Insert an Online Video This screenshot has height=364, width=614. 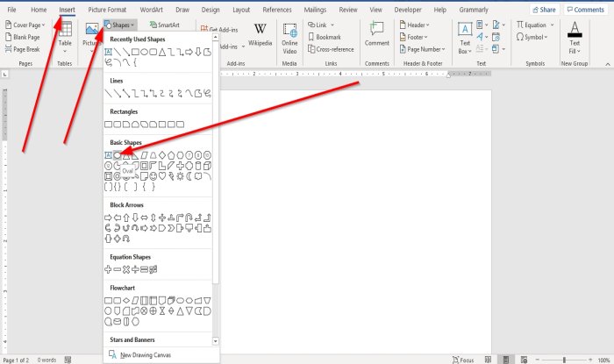click(x=289, y=39)
